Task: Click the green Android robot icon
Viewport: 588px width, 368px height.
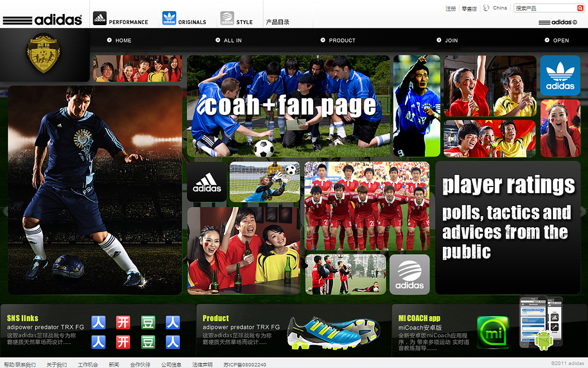Action: pos(544,341)
